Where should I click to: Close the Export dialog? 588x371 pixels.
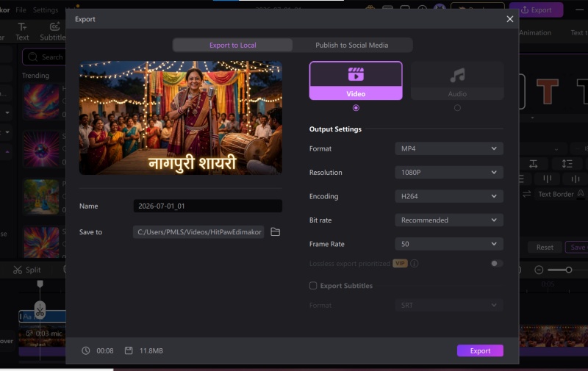click(509, 19)
